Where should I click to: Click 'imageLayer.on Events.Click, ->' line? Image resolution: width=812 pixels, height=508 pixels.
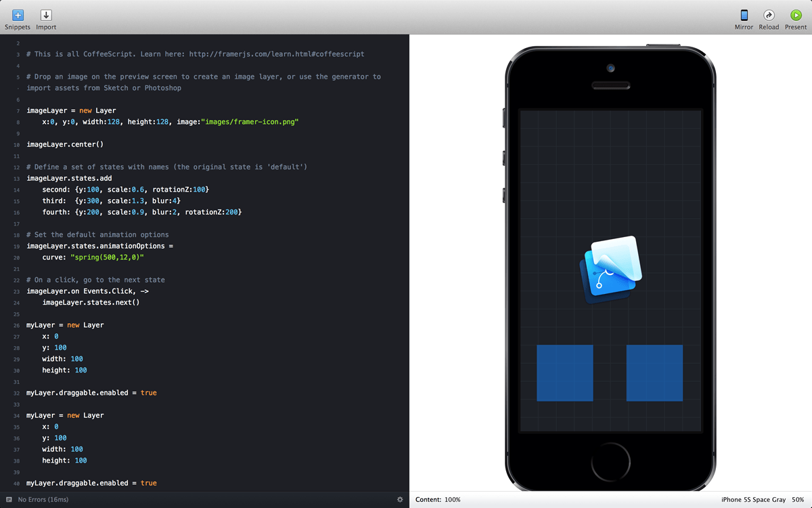(87, 291)
